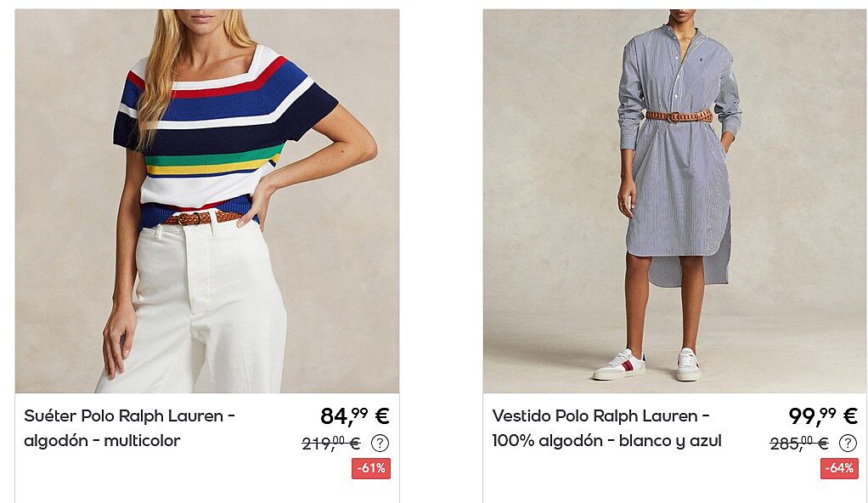This screenshot has height=503, width=868.
Task: Click the braided belt above white trousers
Action: (x=202, y=218)
